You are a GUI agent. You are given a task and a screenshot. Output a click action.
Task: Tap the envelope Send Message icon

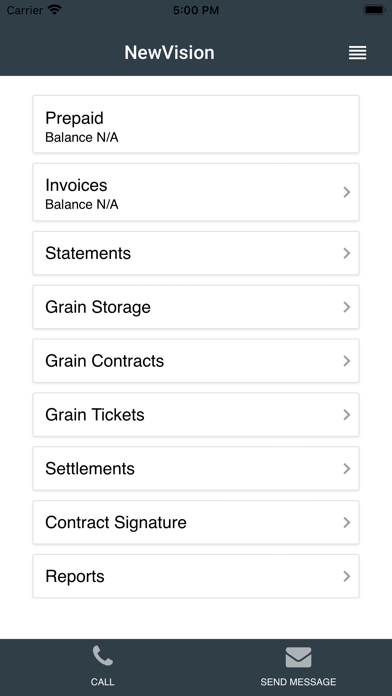pyautogui.click(x=298, y=657)
